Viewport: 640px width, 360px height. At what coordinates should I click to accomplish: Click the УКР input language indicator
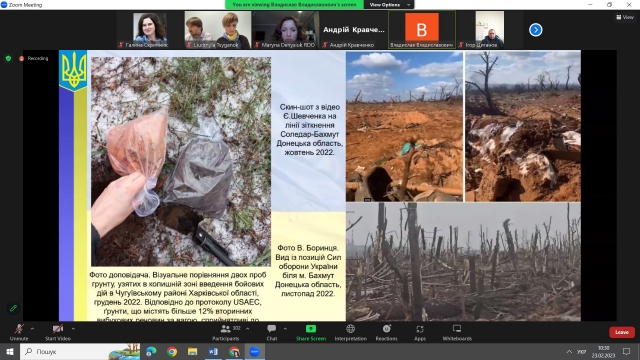pos(581,351)
